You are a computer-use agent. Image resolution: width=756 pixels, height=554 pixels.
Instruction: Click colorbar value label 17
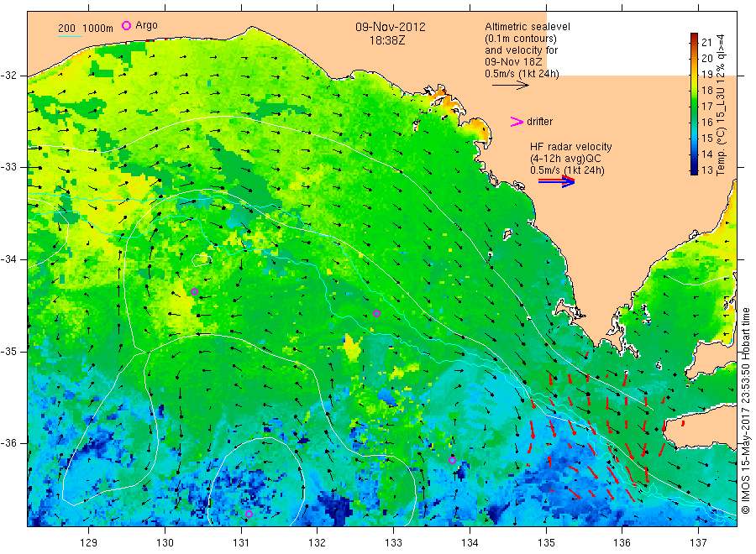coord(706,106)
